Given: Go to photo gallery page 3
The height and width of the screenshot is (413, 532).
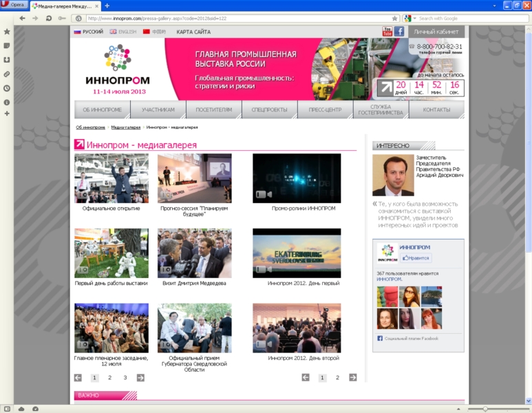Looking at the screenshot, I should (x=125, y=378).
